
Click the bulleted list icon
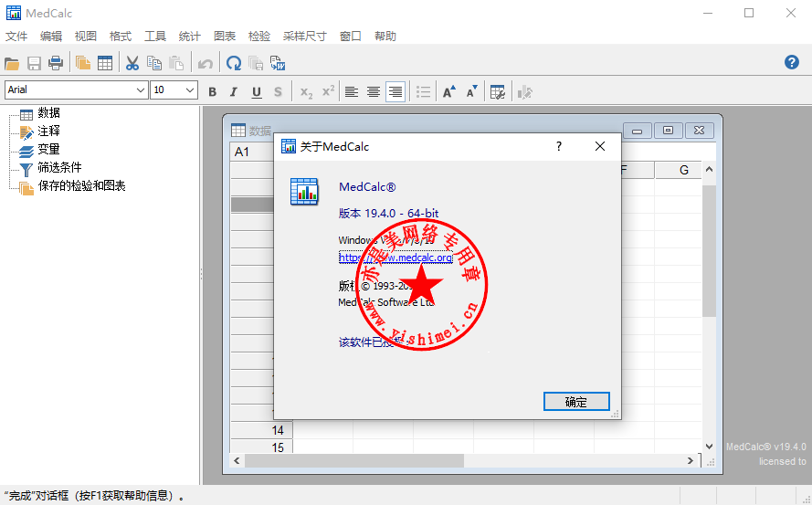coord(423,92)
